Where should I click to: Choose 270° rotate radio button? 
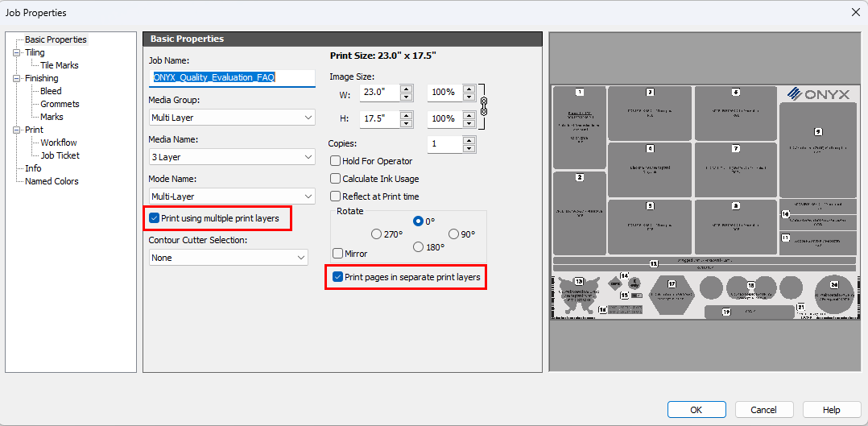tap(376, 234)
